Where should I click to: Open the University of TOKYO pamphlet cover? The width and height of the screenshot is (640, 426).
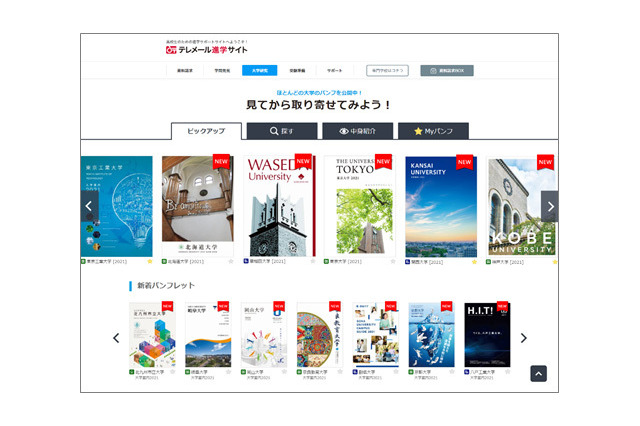(360, 206)
